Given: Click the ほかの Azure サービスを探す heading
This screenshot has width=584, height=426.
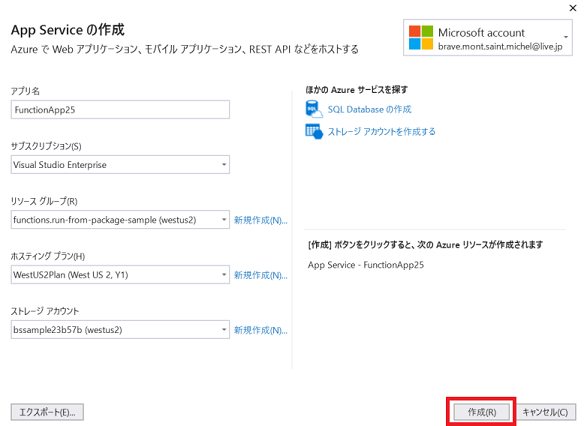Looking at the screenshot, I should [x=356, y=90].
